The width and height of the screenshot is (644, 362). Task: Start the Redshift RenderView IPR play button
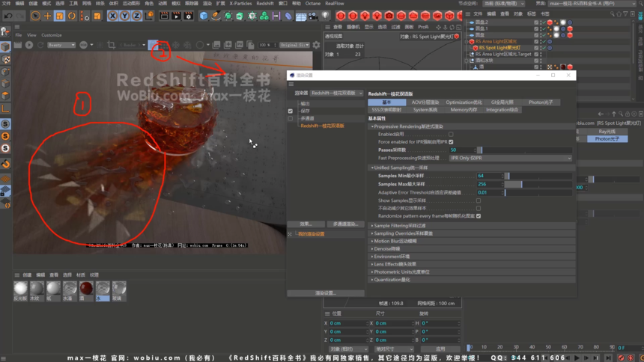click(x=29, y=45)
